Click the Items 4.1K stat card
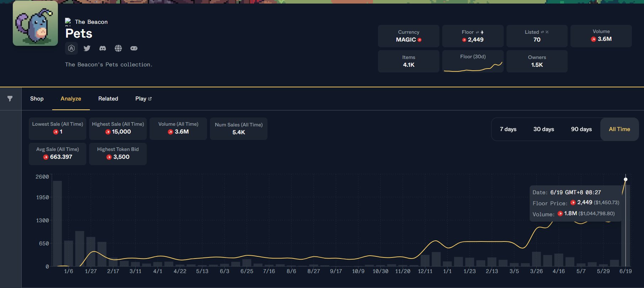 (408, 61)
